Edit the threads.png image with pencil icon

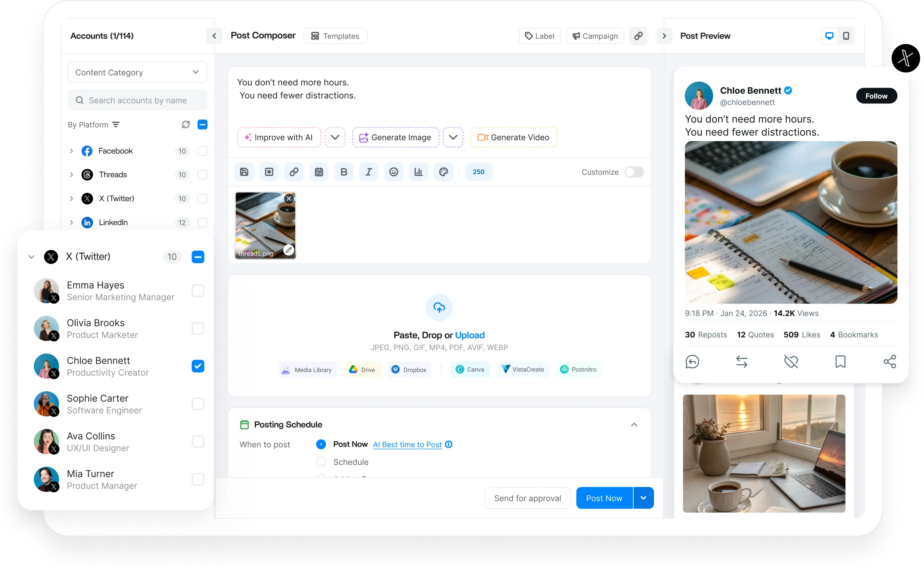coord(288,250)
